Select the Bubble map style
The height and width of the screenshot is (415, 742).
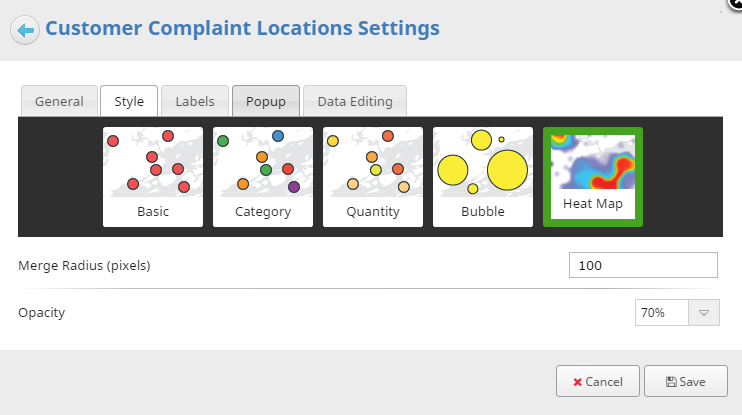(483, 177)
